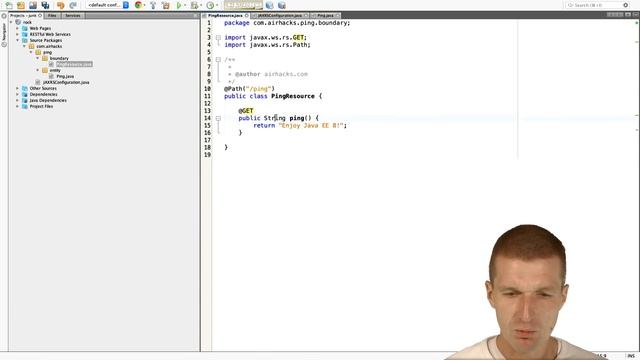640x360 pixels.
Task: Click the Chrome browser selection icon
Action: 138,5
